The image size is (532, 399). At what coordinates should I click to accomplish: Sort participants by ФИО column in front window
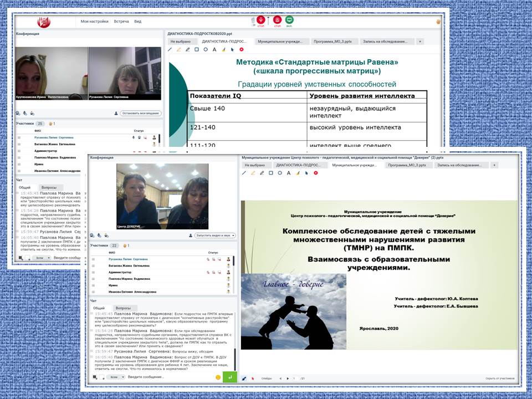click(112, 253)
